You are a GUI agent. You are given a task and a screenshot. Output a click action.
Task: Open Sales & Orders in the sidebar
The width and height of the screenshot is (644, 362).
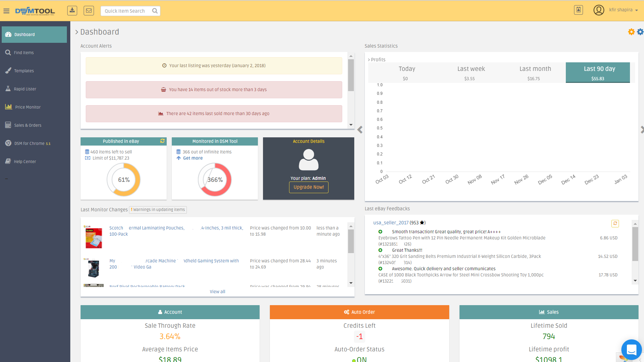tap(27, 125)
